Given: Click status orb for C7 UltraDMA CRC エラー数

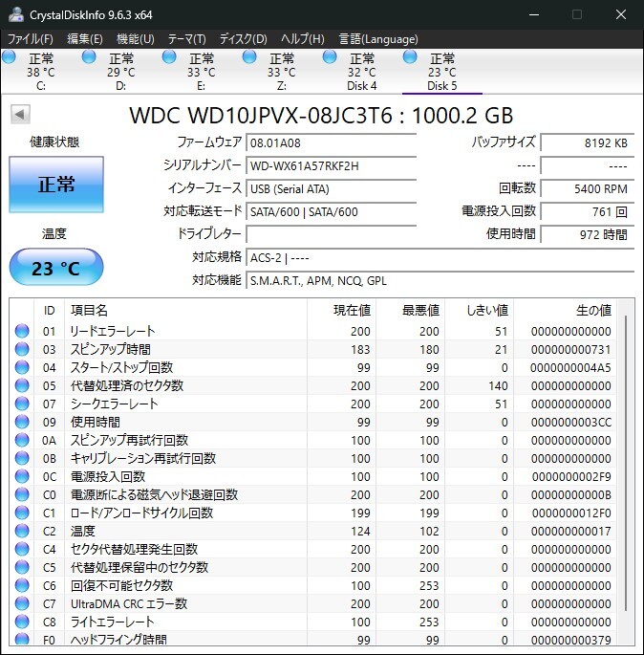Looking at the screenshot, I should click(x=22, y=603).
